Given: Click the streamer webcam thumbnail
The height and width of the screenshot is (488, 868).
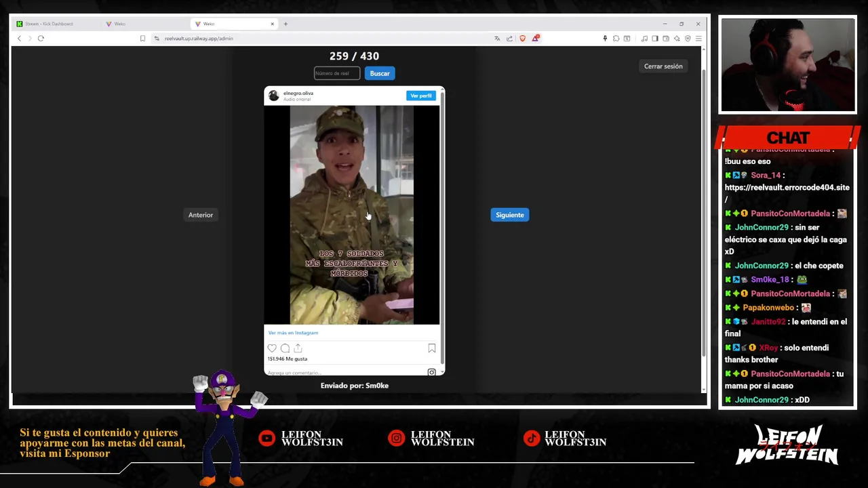Looking at the screenshot, I should 788,65.
